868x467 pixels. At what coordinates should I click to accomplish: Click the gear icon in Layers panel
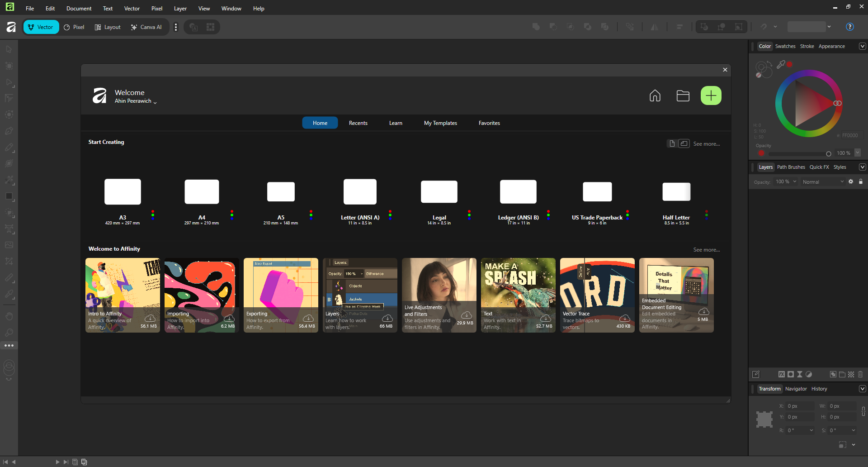click(x=851, y=181)
